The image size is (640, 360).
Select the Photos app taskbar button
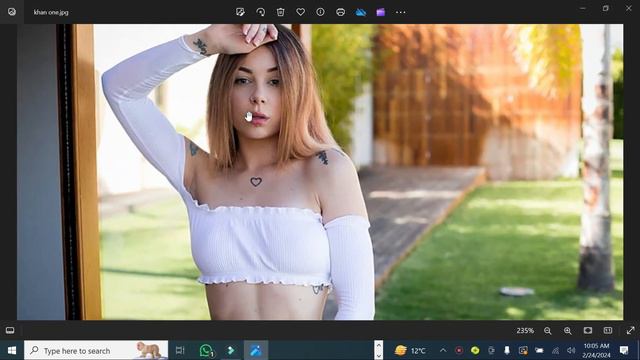[256, 350]
